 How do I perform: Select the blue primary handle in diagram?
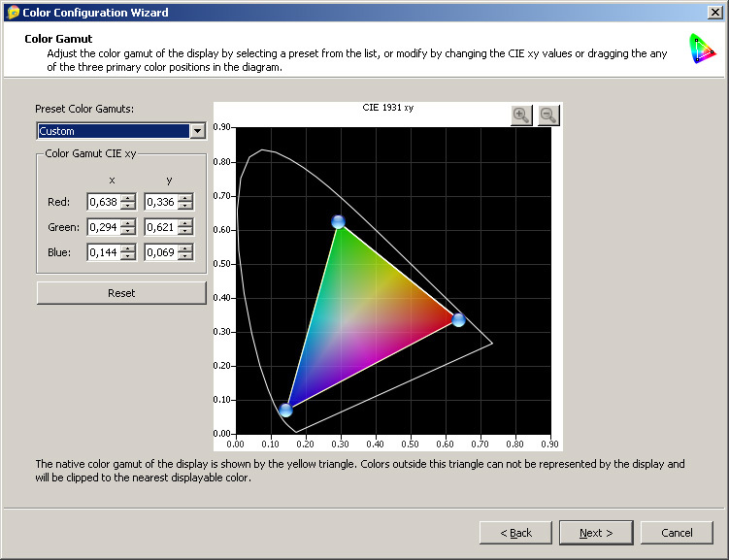pos(286,410)
